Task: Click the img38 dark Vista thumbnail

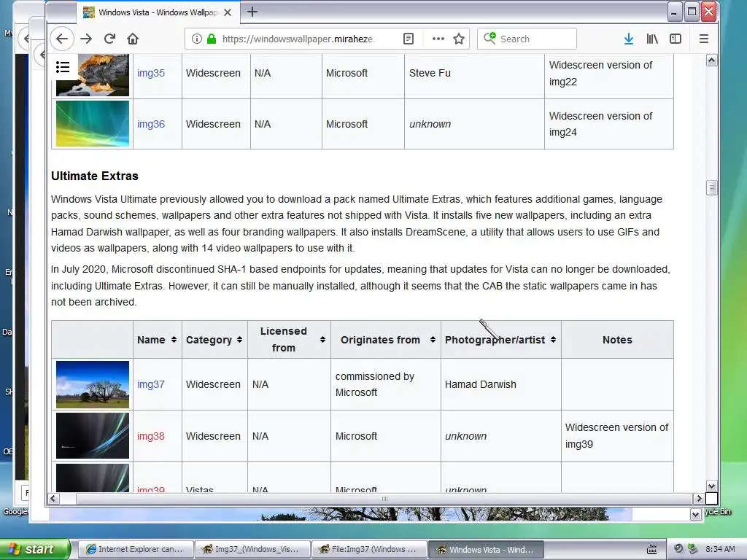Action: click(x=93, y=436)
